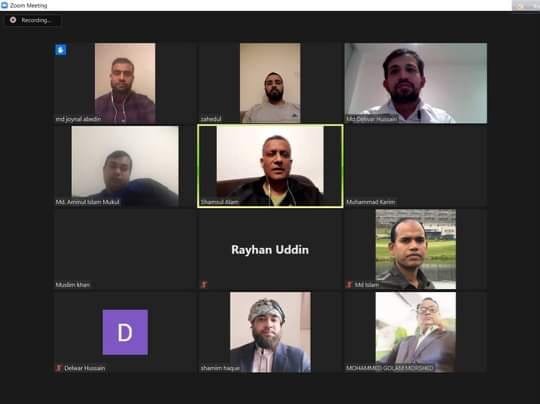
Task: Click the Recording indicator icon
Action: (x=13, y=20)
